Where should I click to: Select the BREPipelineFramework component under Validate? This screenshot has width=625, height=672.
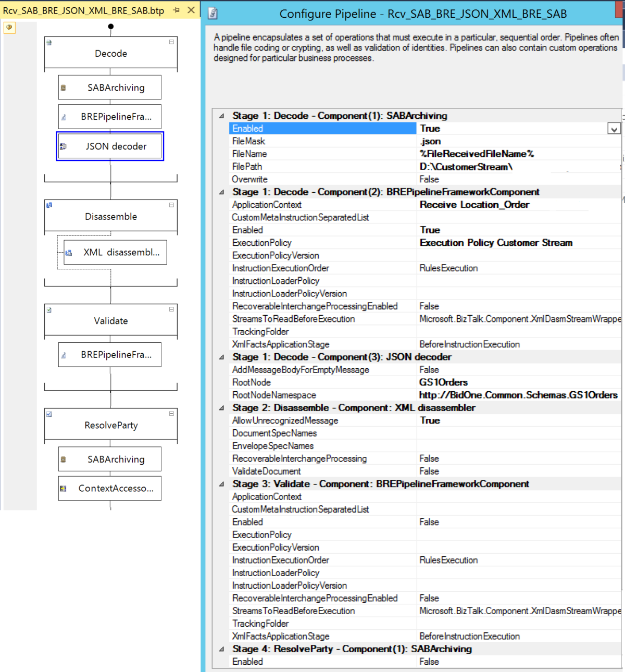[x=116, y=355]
